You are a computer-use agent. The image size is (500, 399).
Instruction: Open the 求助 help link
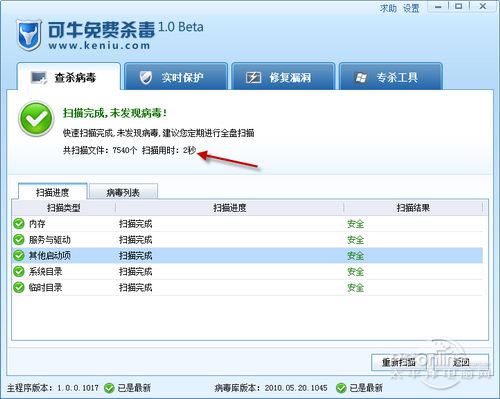click(x=388, y=8)
